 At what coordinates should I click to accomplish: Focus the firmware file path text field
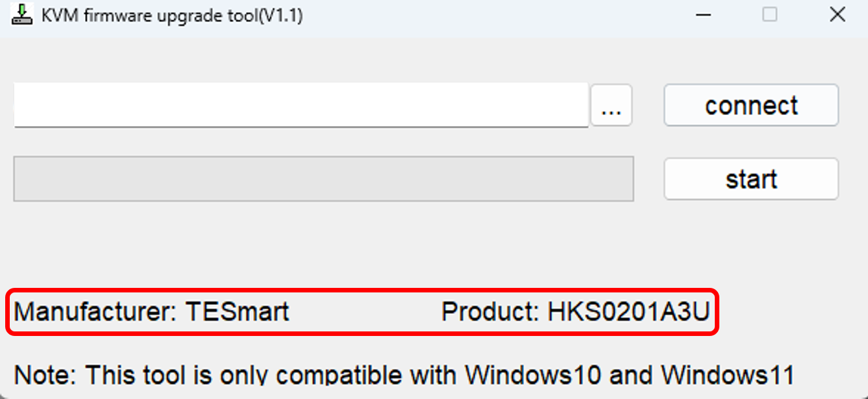pyautogui.click(x=301, y=105)
